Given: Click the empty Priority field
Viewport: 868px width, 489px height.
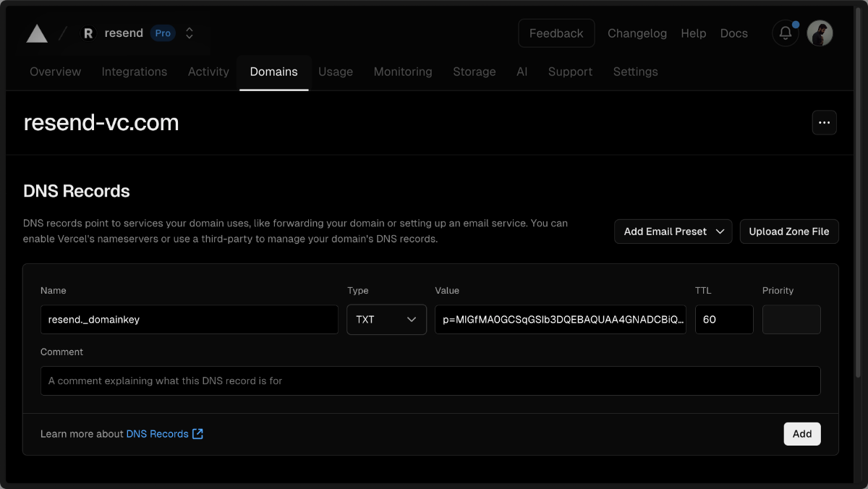Looking at the screenshot, I should tap(791, 319).
